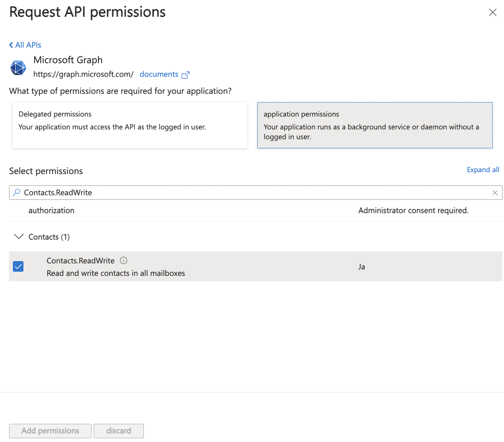Click the https://graph.microsoft.com/ URL text
Viewport: 504px width, 442px height.
[x=83, y=74]
